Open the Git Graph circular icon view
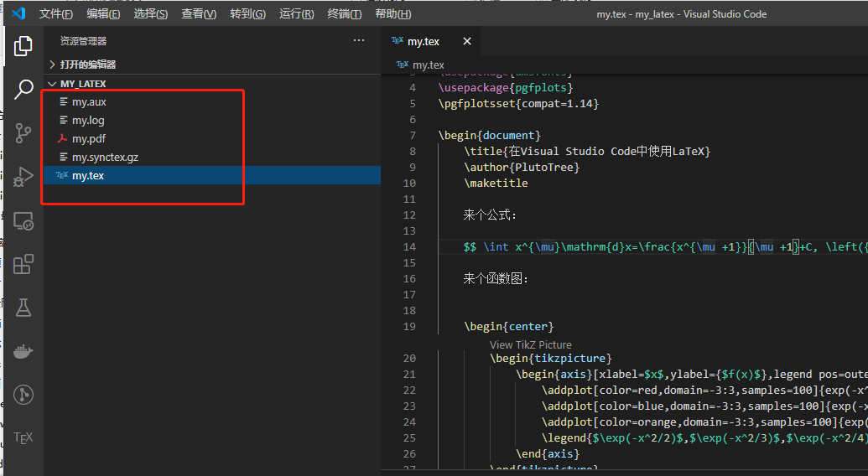Image resolution: width=868 pixels, height=476 pixels. (x=23, y=395)
